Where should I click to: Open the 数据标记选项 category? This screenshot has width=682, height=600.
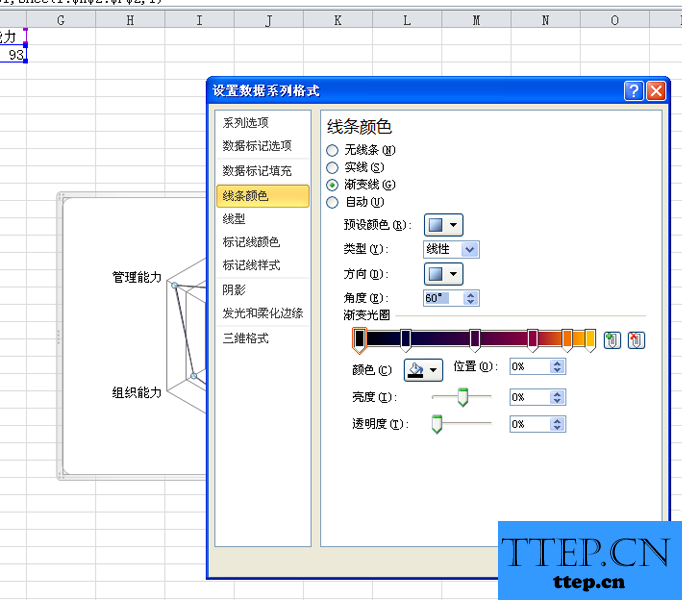(x=263, y=146)
